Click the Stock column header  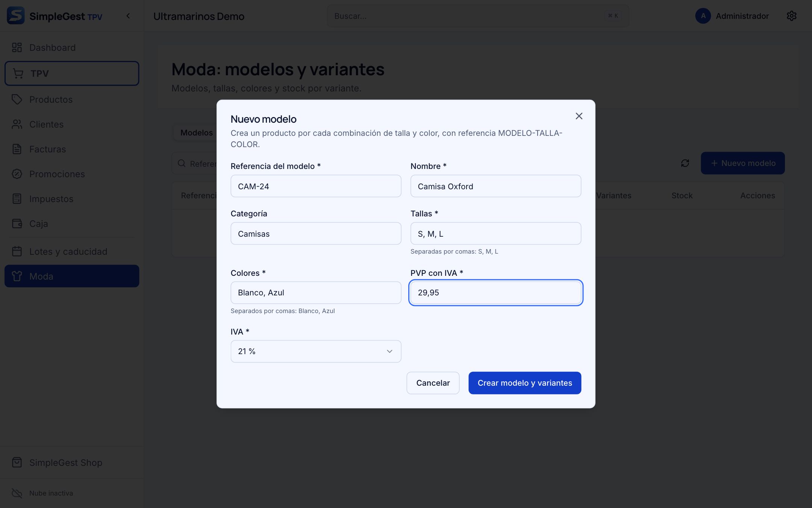tap(682, 196)
